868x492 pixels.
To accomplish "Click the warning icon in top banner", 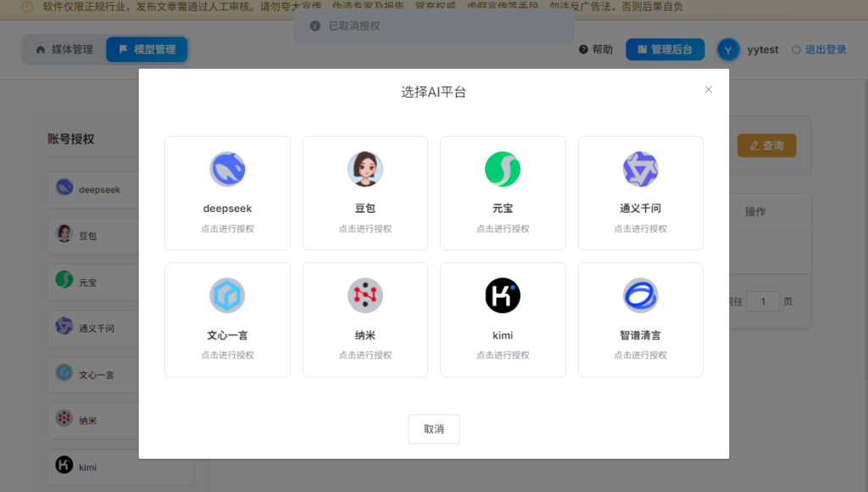I will click(26, 7).
